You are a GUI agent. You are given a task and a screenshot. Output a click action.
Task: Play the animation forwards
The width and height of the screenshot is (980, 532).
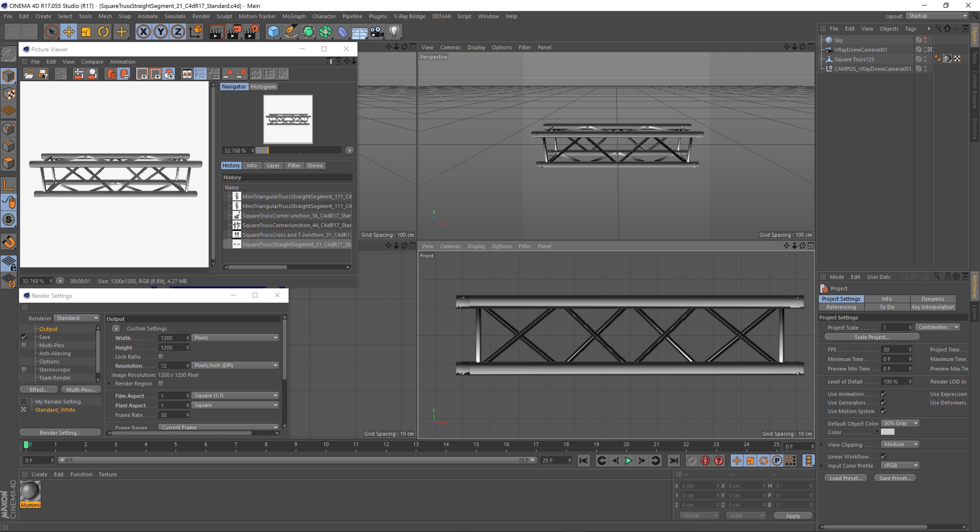click(x=629, y=461)
